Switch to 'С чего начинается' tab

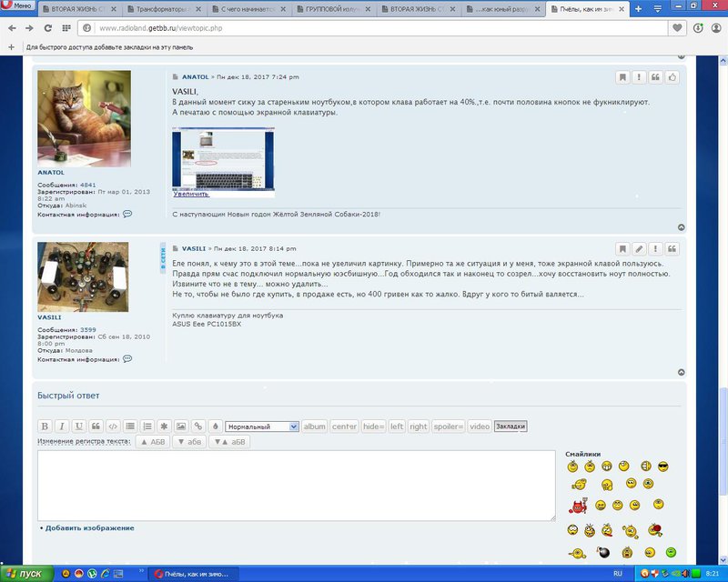(x=249, y=9)
